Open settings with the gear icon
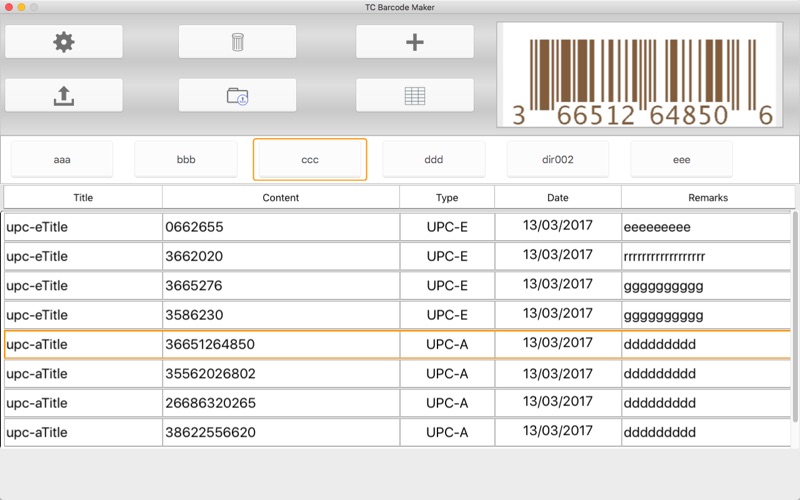 pyautogui.click(x=64, y=42)
